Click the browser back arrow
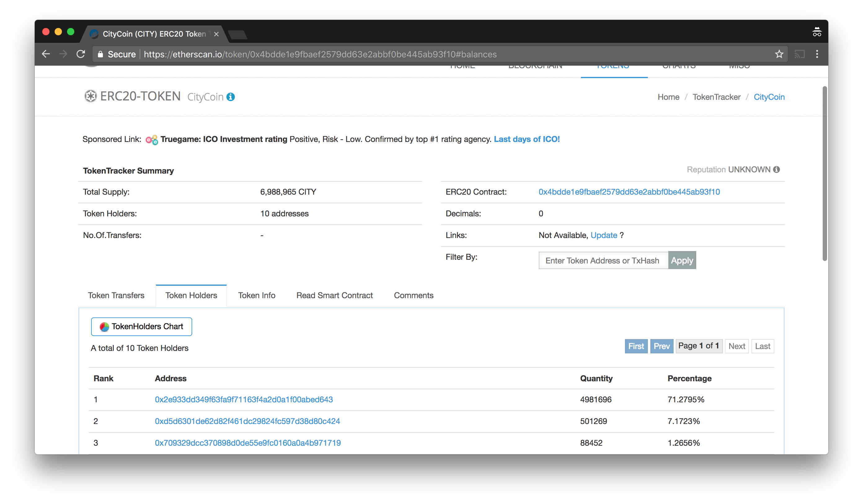Image resolution: width=863 pixels, height=504 pixels. click(x=46, y=54)
